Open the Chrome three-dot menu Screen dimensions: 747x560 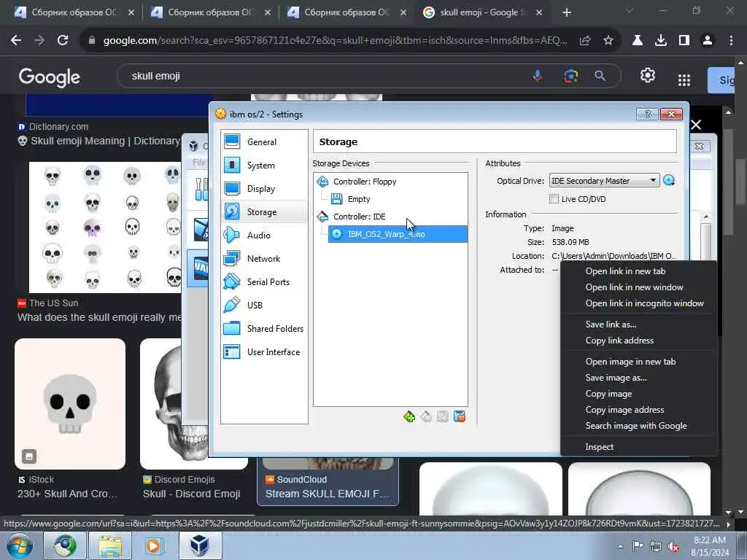tap(731, 41)
